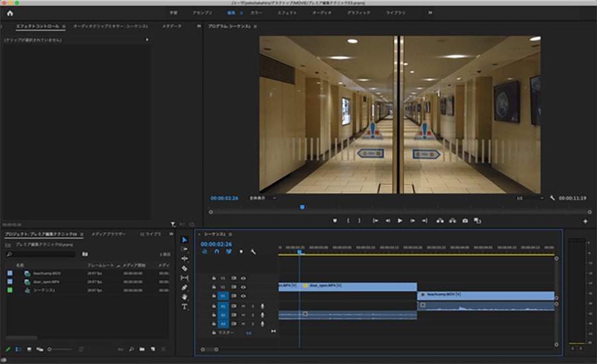Click the door_open.MP4 clip on timeline
Image resolution: width=597 pixels, height=364 pixels.
pyautogui.click(x=358, y=286)
